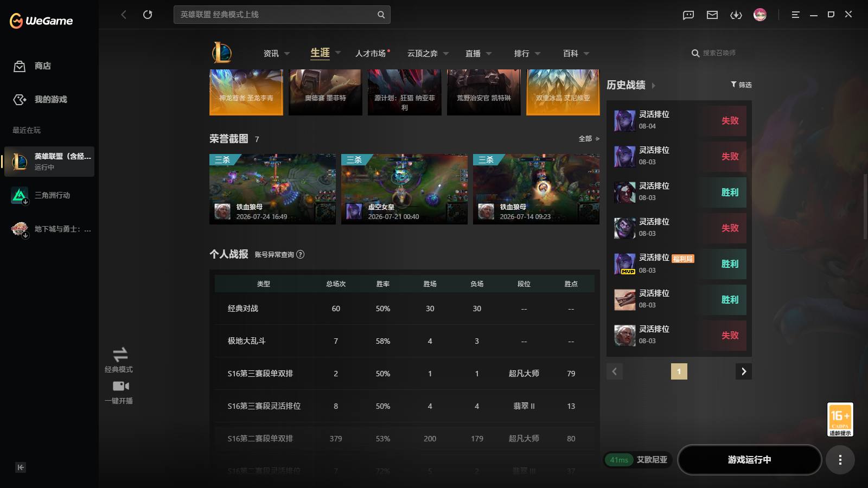Select 英雄联盟 in recent games
The image size is (868, 488).
click(x=49, y=162)
